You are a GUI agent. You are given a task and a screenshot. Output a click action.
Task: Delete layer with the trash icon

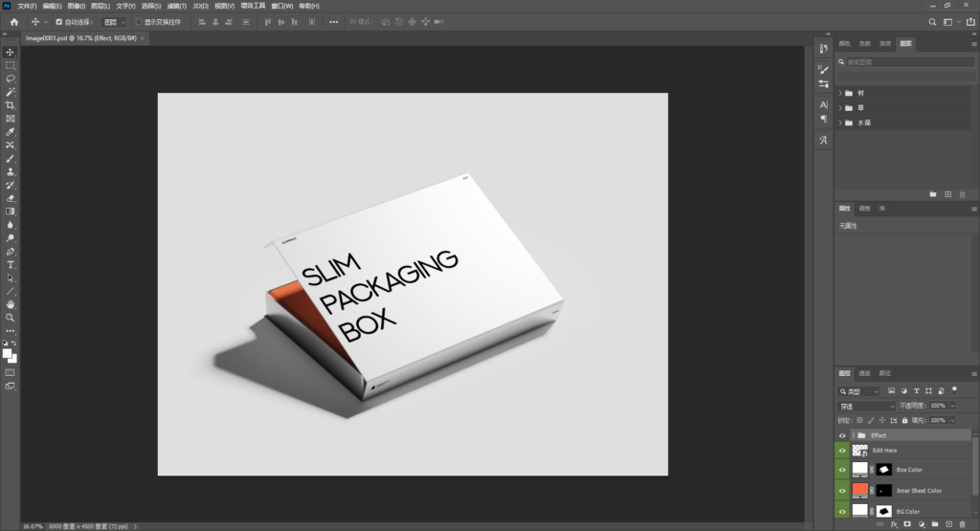tap(963, 524)
